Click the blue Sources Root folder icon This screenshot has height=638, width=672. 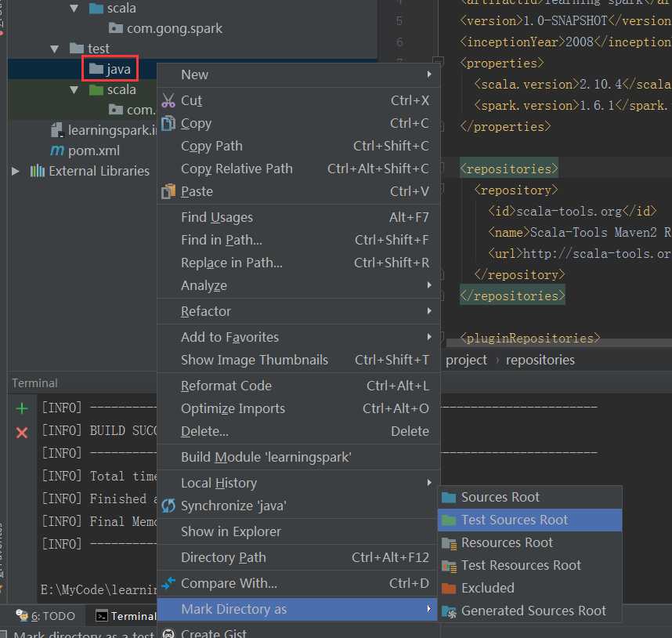click(449, 498)
